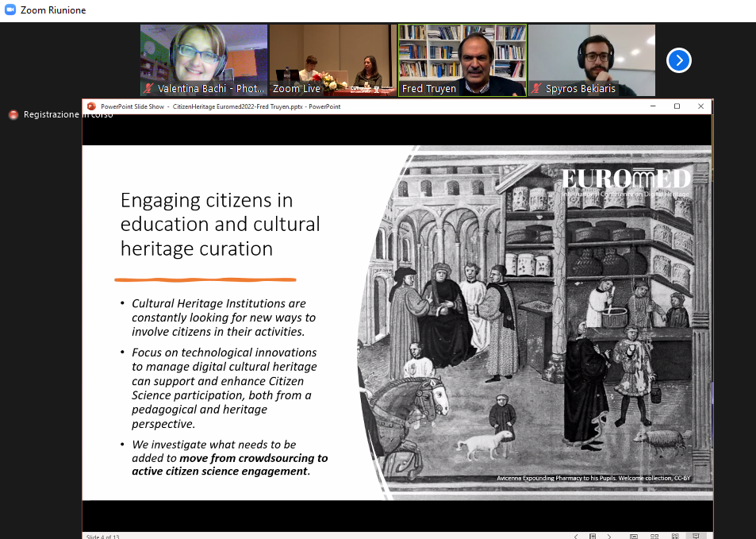This screenshot has width=756, height=539.
Task: Click the 'Zoom Live' name label
Action: click(297, 89)
